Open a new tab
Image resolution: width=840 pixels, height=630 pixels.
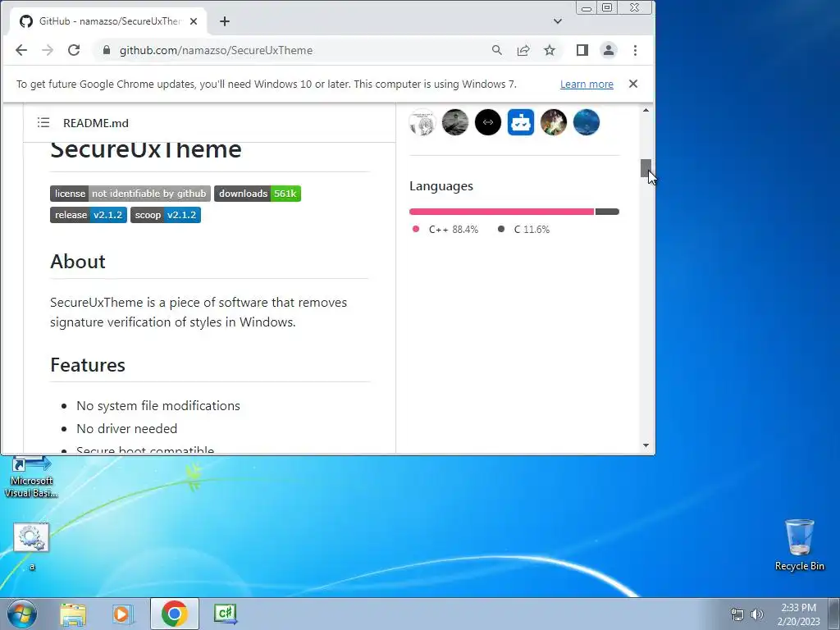click(225, 21)
